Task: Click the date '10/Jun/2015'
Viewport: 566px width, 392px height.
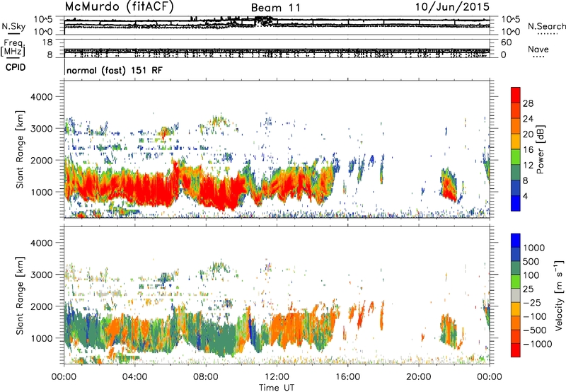Action: 452,6
